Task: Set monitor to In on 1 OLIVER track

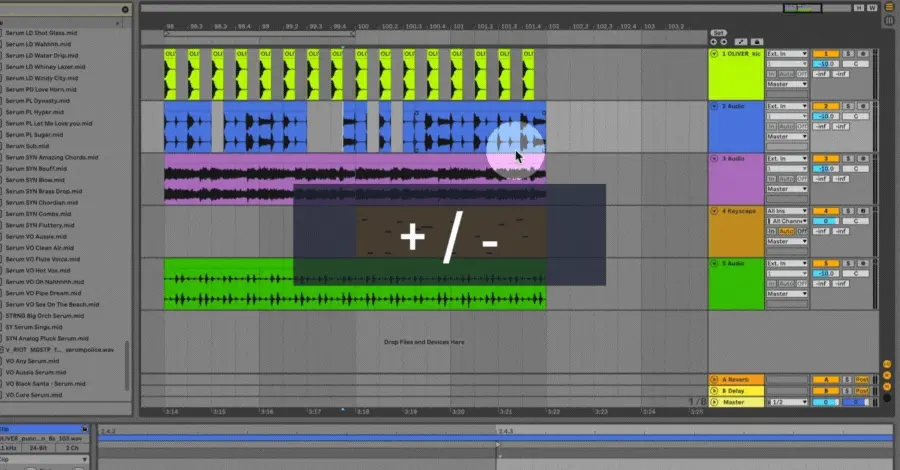Action: (771, 74)
